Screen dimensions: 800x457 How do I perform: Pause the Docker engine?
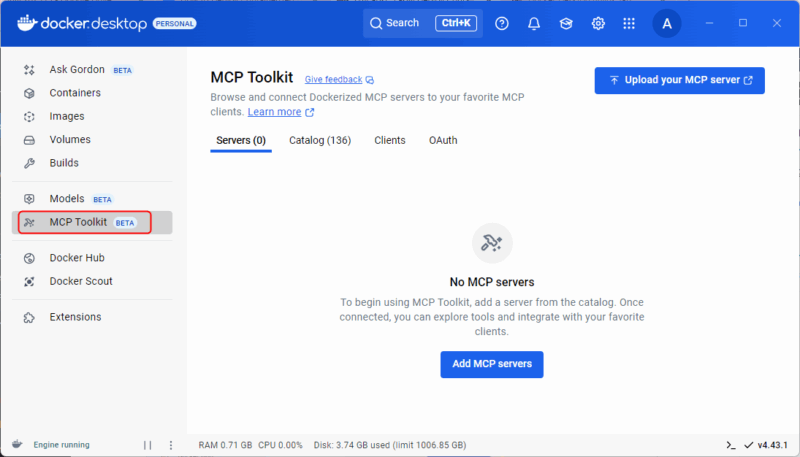(147, 445)
